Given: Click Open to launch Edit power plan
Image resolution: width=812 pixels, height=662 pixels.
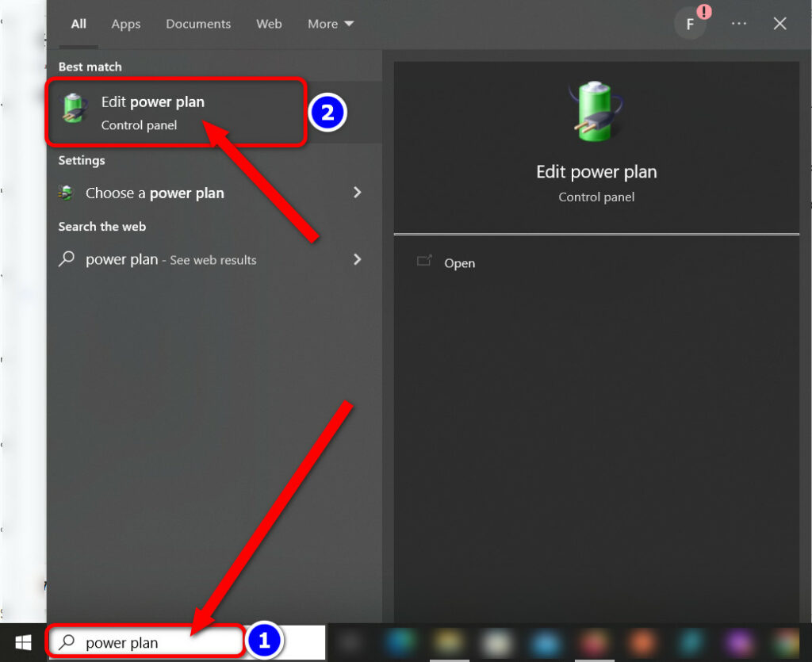Looking at the screenshot, I should pos(459,262).
